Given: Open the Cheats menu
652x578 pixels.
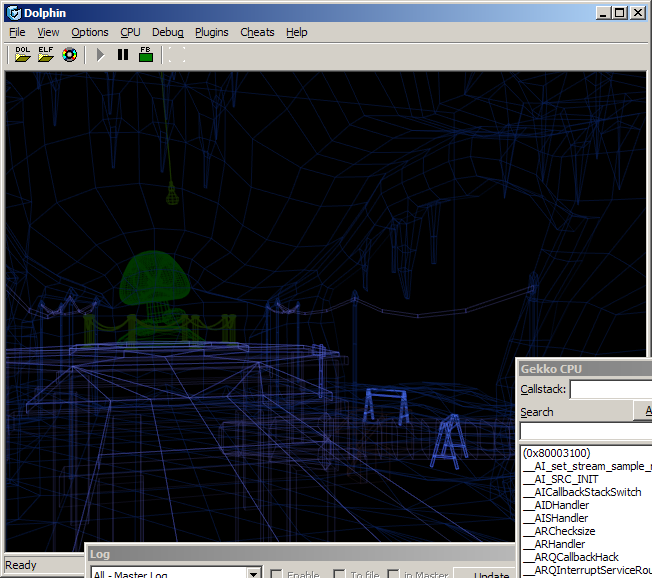Looking at the screenshot, I should (x=257, y=32).
